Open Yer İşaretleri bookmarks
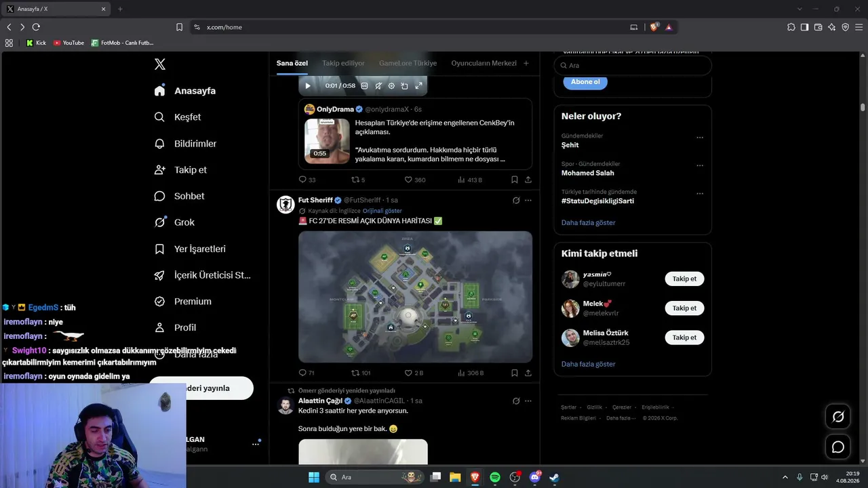 (190, 249)
